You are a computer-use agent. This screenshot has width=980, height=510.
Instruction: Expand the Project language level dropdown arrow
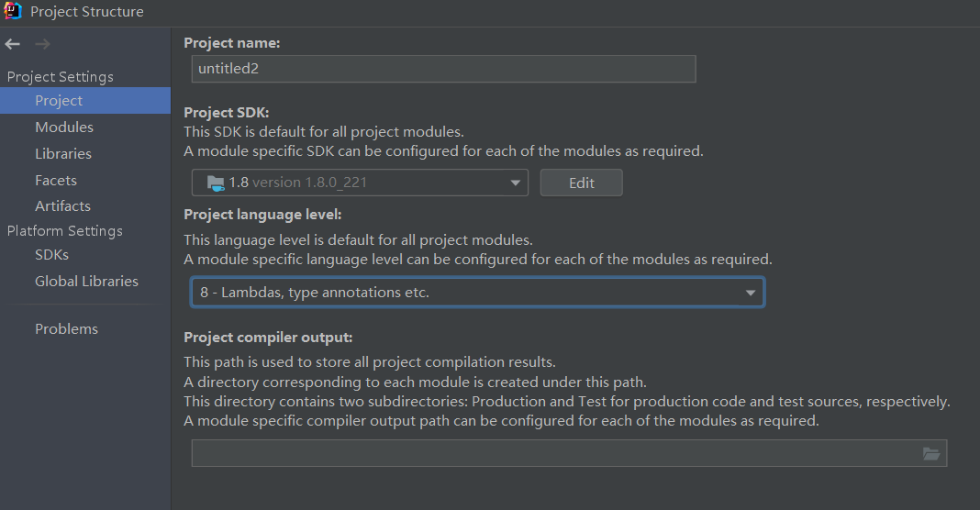pos(751,294)
